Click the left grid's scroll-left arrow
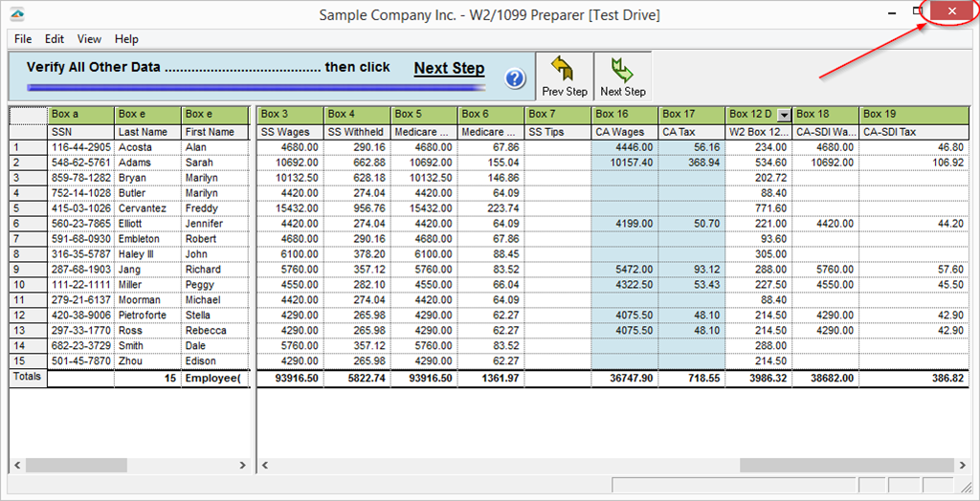Image resolution: width=980 pixels, height=501 pixels. [17, 466]
